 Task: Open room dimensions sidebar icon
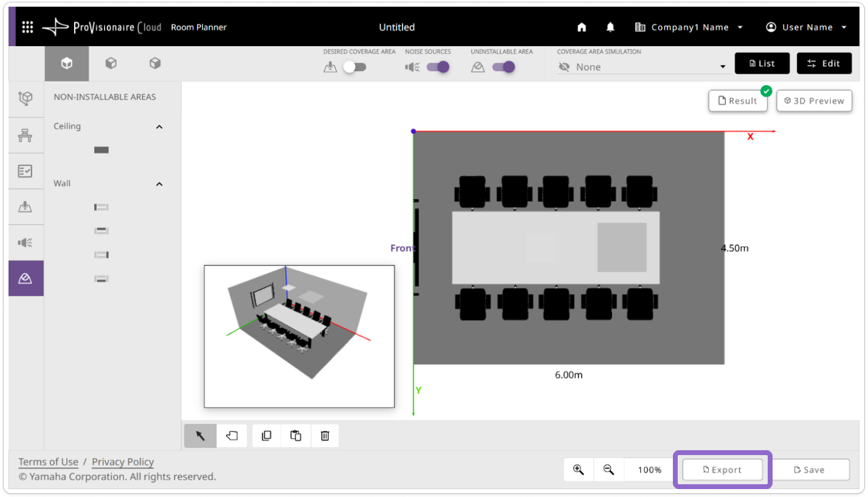[x=26, y=99]
